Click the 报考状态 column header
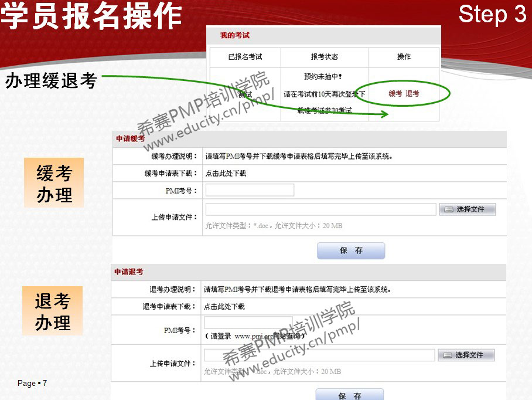 click(x=324, y=57)
